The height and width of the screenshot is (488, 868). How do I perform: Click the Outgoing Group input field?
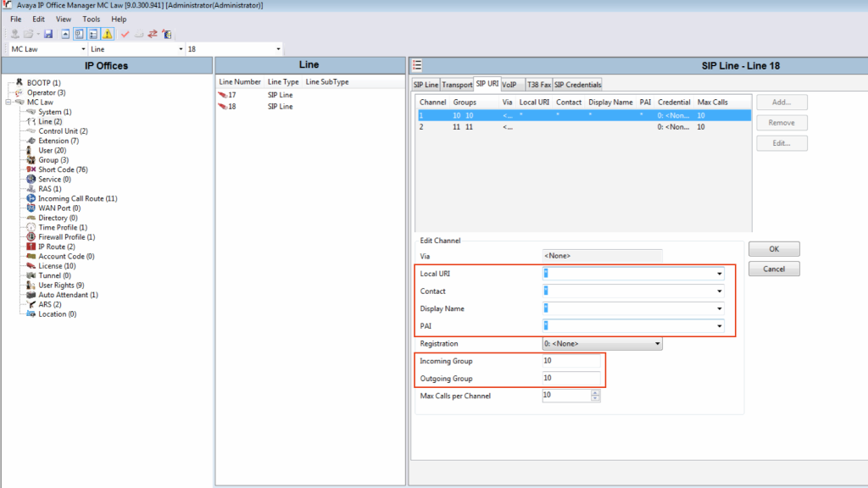(x=571, y=378)
